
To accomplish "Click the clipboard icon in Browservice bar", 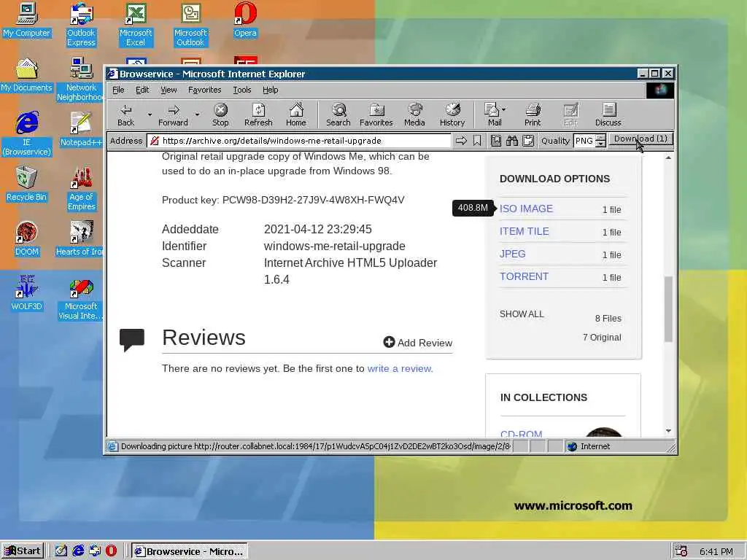I will pos(528,141).
